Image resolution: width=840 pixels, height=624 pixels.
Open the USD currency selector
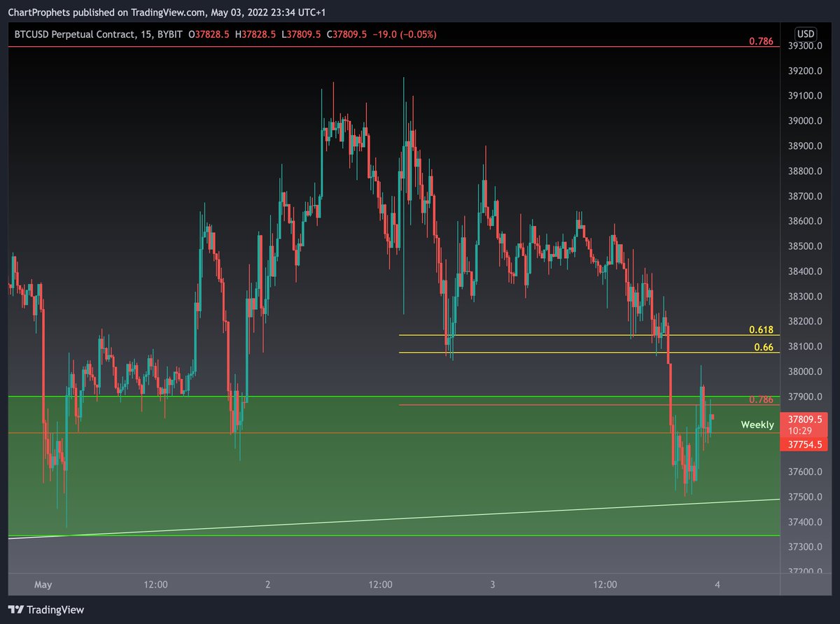[806, 34]
